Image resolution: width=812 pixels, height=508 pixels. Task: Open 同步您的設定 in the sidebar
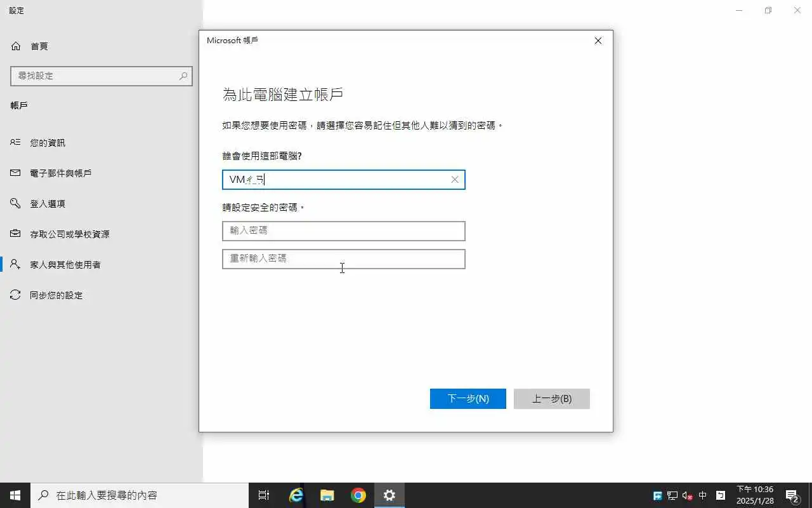pos(56,295)
